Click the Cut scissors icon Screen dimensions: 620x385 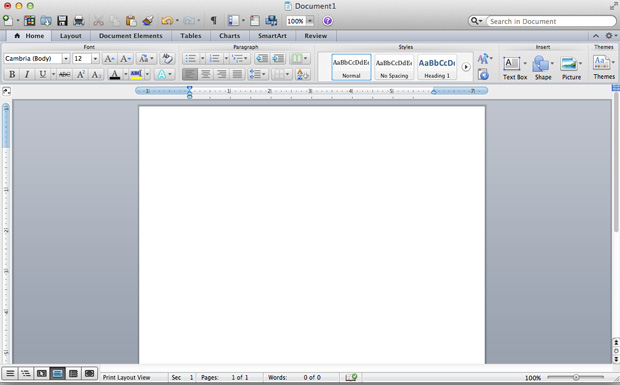tap(98, 21)
